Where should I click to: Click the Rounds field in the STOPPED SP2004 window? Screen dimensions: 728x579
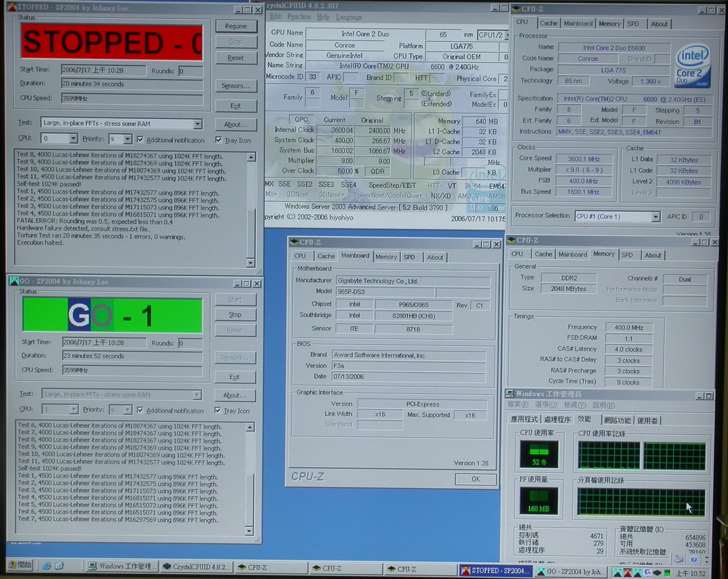tap(190, 71)
